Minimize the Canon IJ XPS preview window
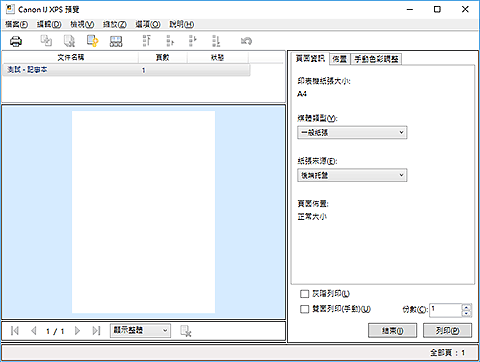Viewport: 480px width, 362px height. tap(410, 9)
